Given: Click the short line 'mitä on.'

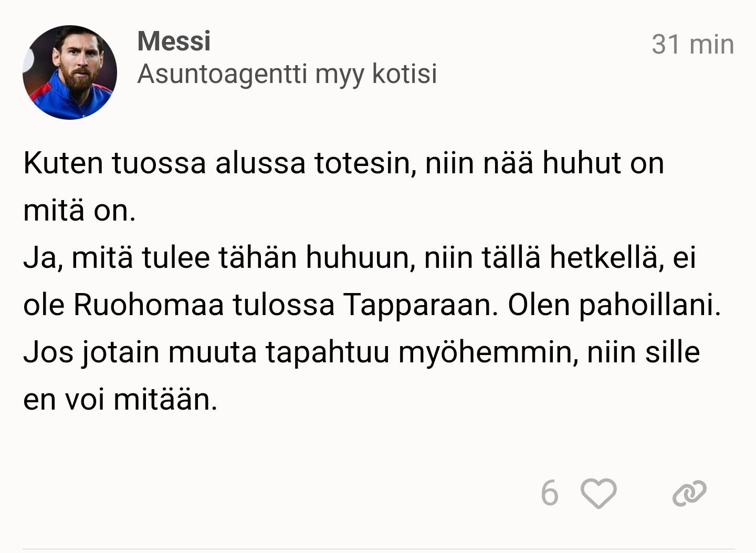Looking at the screenshot, I should point(79,211).
